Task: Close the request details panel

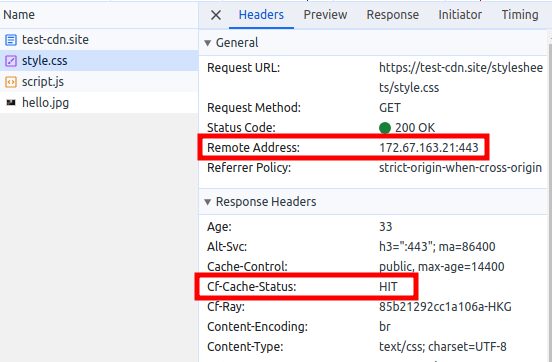Action: 216,15
